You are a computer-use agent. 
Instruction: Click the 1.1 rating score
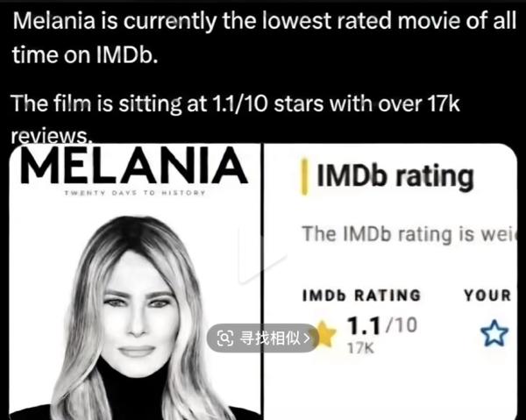coord(362,327)
